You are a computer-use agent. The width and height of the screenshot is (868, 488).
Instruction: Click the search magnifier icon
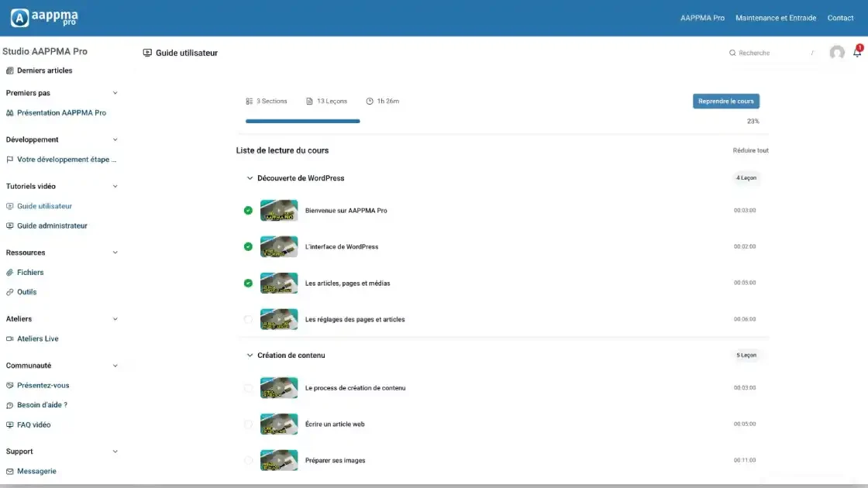tap(732, 53)
